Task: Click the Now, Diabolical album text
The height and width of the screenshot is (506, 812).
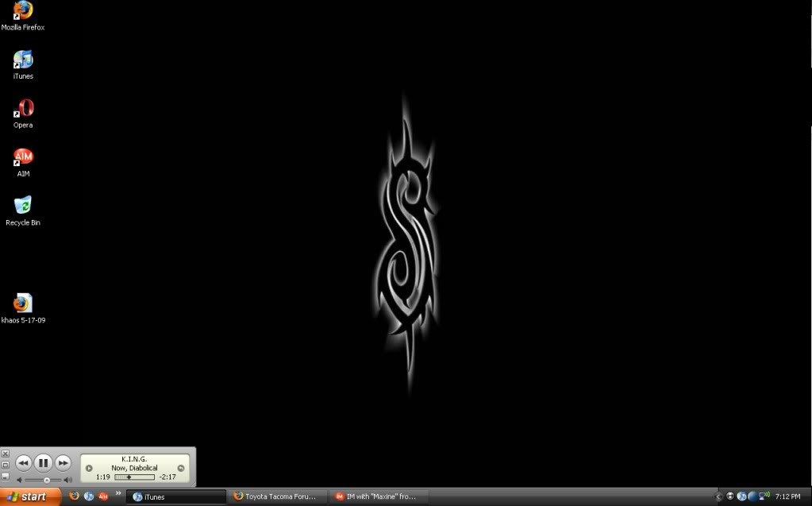Action: click(x=134, y=468)
